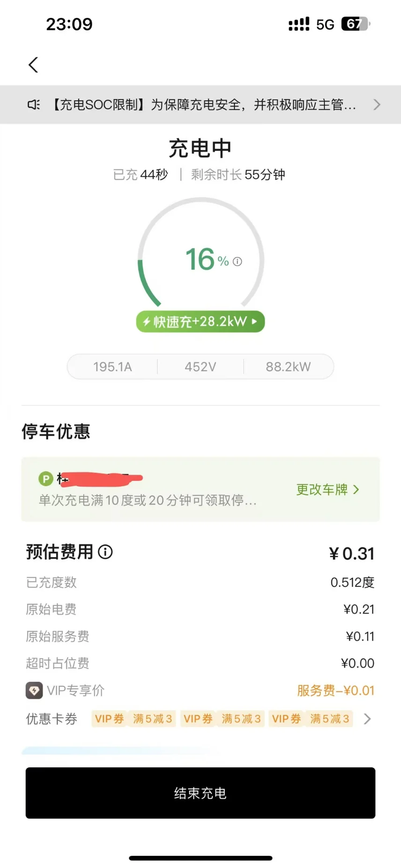Tap the 快速充+28.2kW green pill
The image size is (401, 868).
pos(200,322)
